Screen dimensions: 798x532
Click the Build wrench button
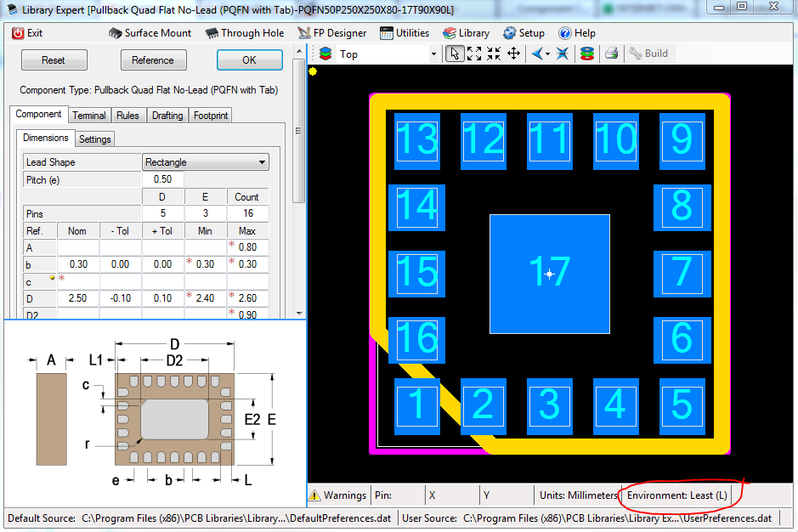click(648, 54)
